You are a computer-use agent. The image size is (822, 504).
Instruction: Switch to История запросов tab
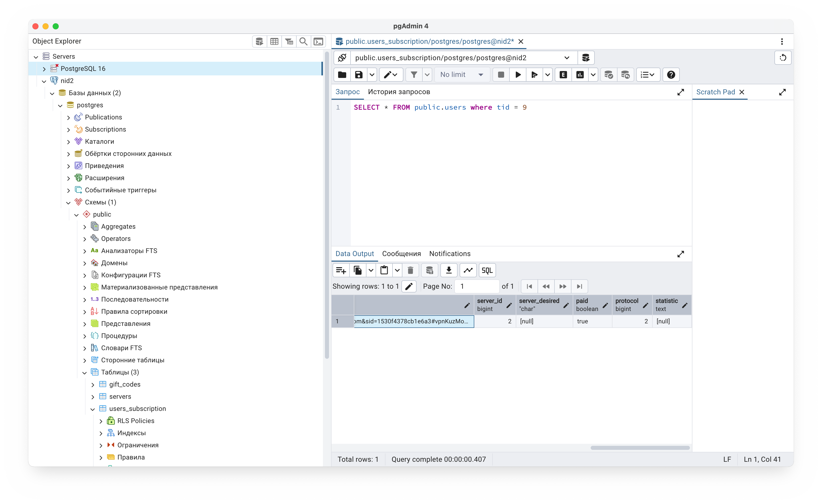click(x=399, y=92)
